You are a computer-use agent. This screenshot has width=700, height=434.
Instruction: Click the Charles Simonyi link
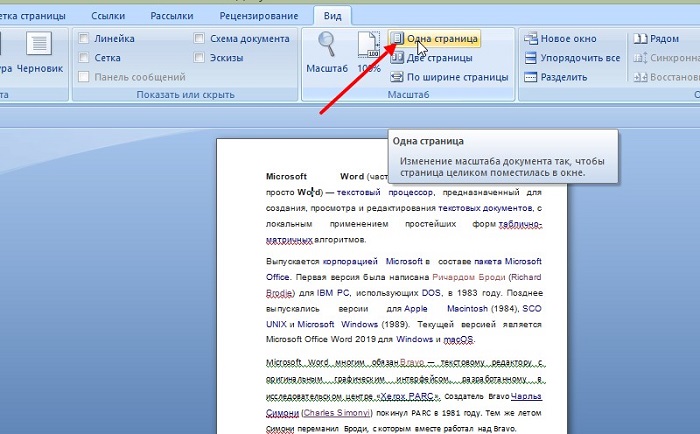pos(337,413)
